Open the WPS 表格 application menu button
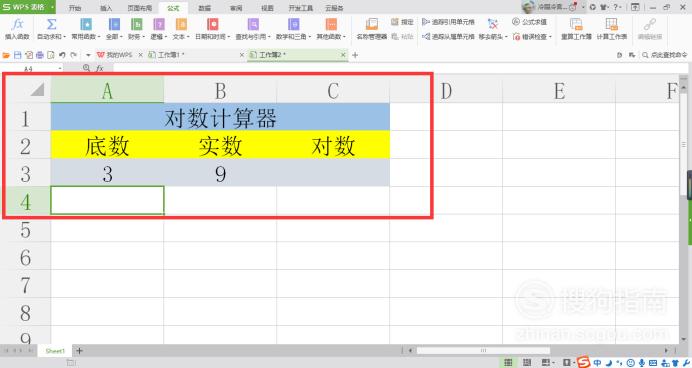This screenshot has height=368, width=692. click(x=27, y=7)
